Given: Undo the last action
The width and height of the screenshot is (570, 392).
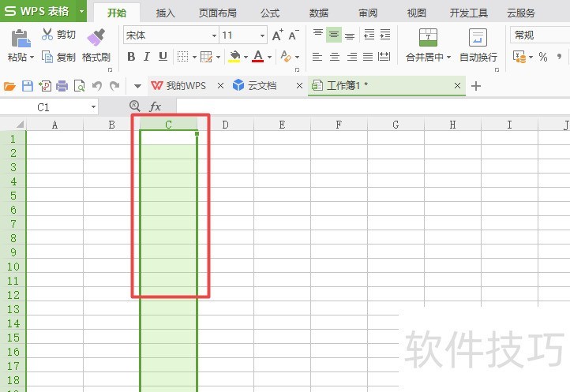Looking at the screenshot, I should point(96,86).
